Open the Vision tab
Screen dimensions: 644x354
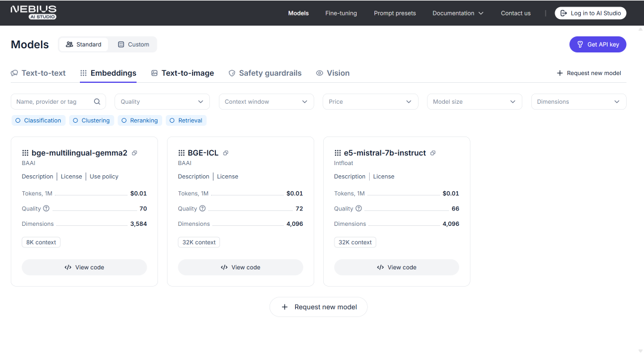pos(333,73)
